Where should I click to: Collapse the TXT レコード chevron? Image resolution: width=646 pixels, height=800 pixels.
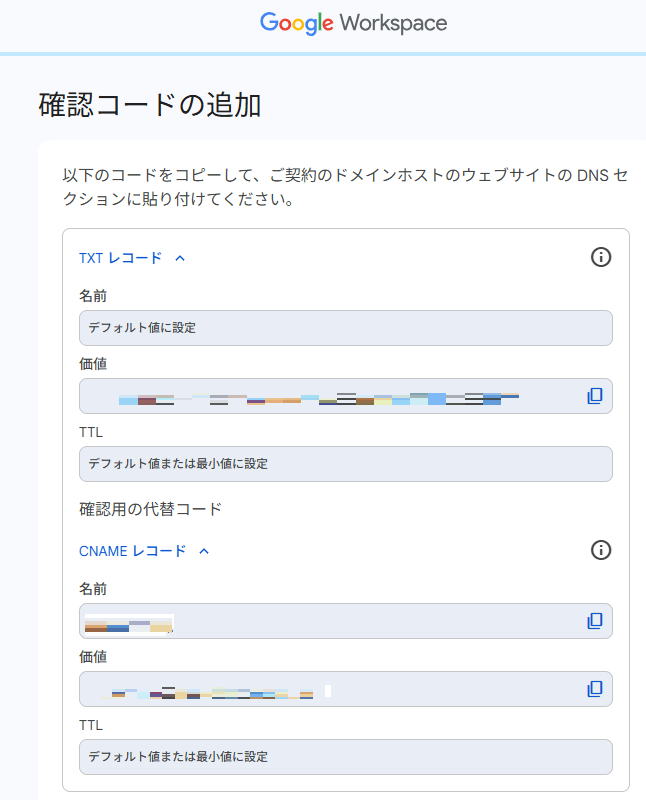[x=180, y=258]
